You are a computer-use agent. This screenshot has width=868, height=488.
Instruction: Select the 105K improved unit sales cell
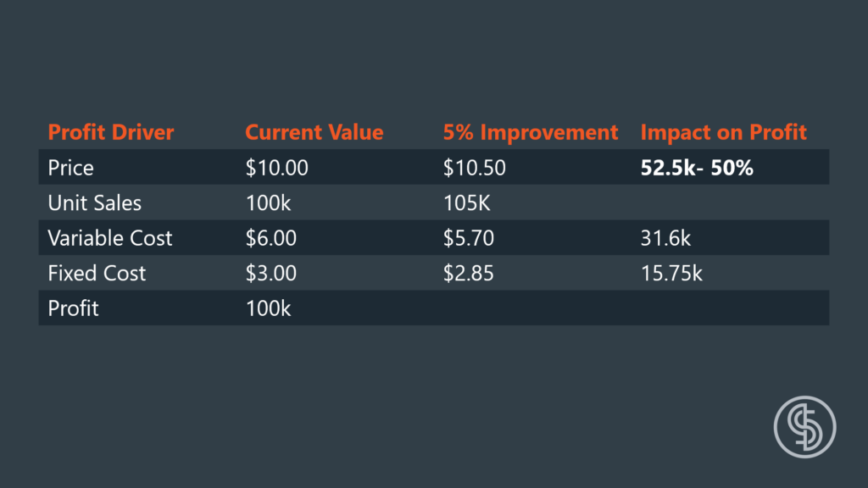point(467,203)
